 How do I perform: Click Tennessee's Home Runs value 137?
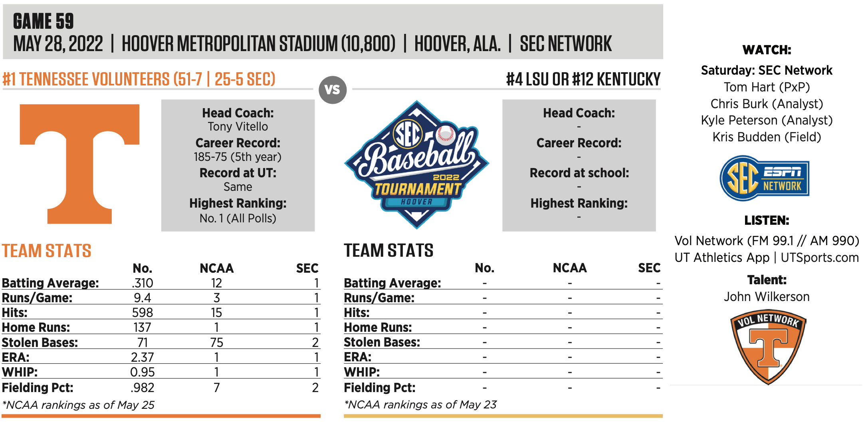142,327
